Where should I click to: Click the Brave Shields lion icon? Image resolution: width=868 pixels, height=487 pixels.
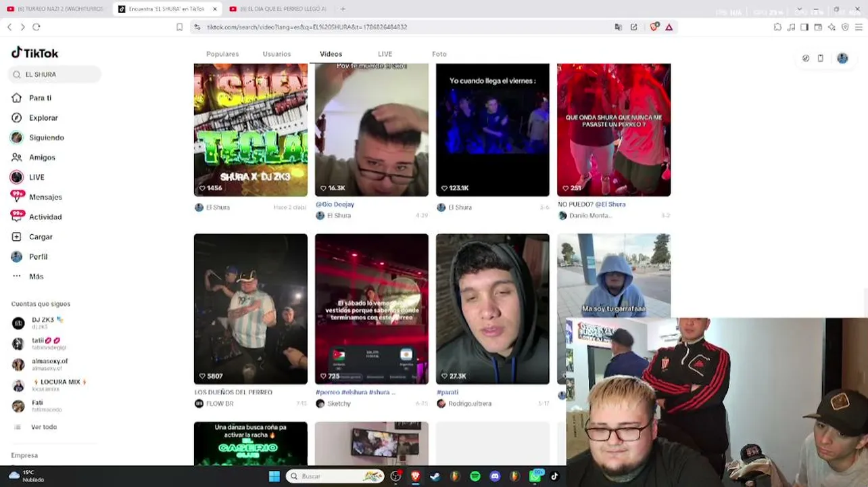tap(654, 27)
